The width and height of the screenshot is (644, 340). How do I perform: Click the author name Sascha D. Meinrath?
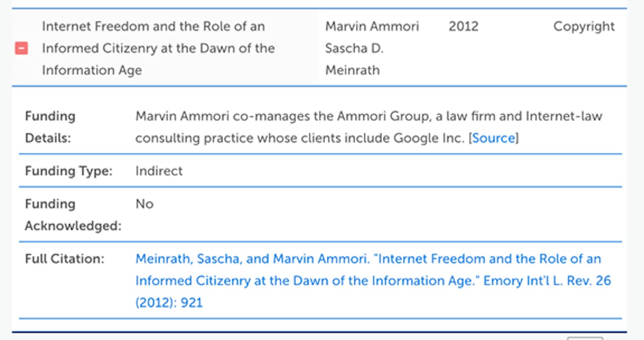(354, 60)
